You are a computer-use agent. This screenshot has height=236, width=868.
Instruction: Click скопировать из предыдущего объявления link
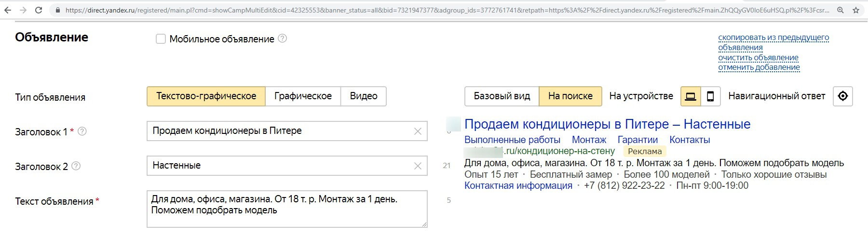coord(773,42)
